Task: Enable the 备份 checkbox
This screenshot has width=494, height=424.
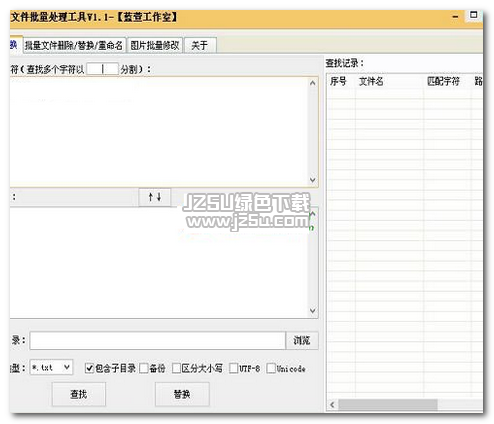Action: pos(144,368)
